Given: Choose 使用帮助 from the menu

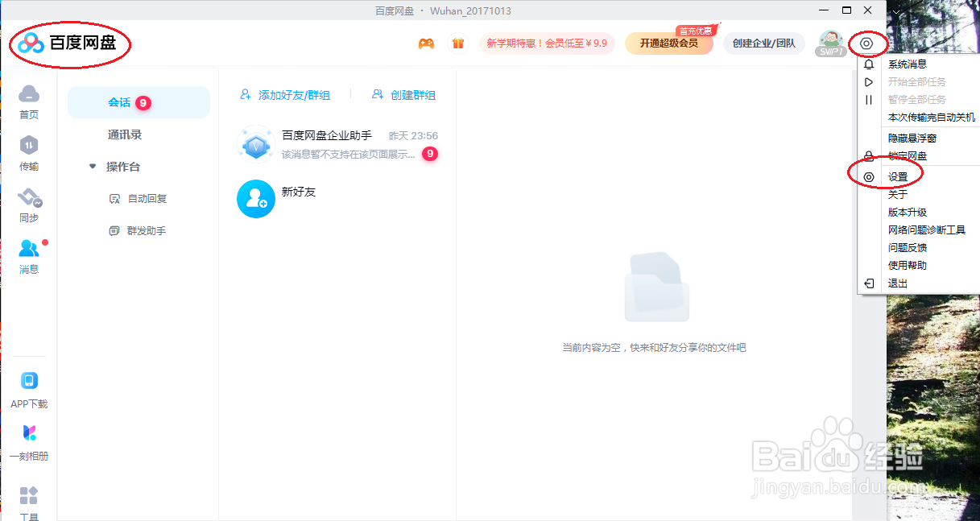Looking at the screenshot, I should click(908, 266).
